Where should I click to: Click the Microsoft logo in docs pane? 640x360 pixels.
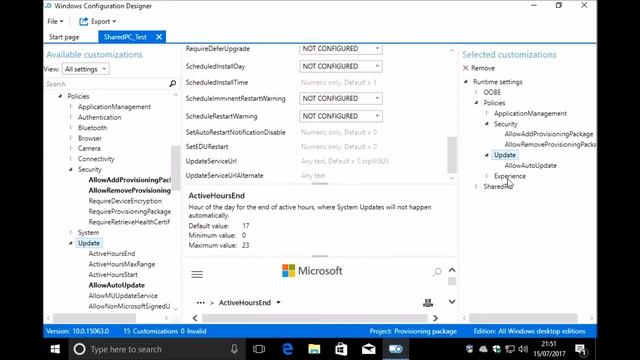click(312, 271)
